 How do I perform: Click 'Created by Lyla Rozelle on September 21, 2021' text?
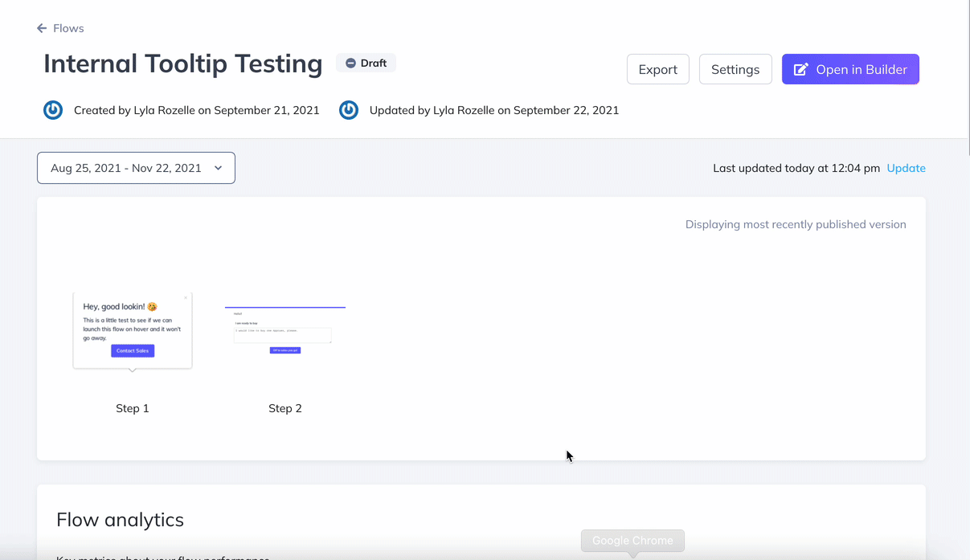click(196, 110)
